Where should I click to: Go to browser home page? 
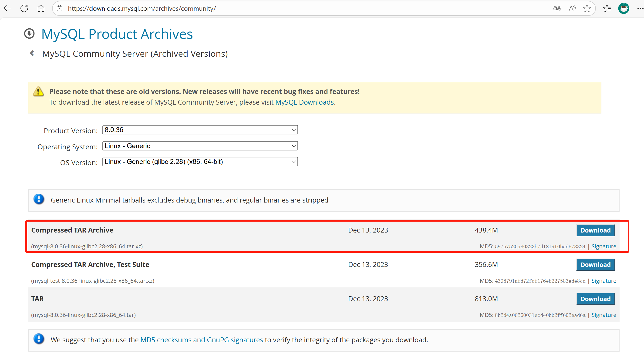coord(41,9)
